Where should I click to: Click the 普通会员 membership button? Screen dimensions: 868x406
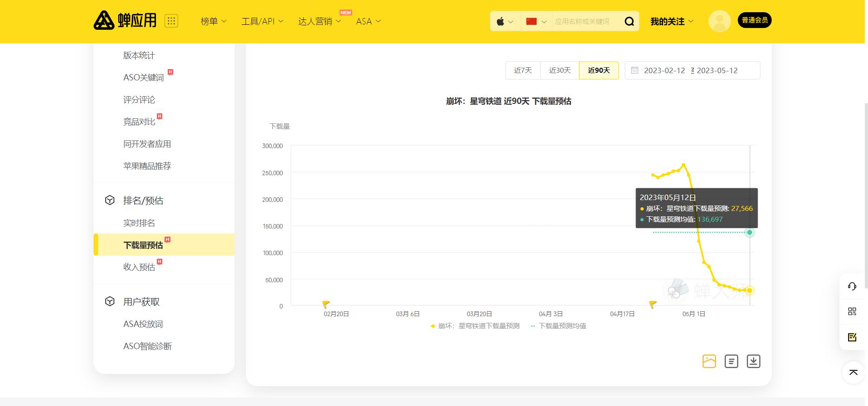tap(755, 20)
